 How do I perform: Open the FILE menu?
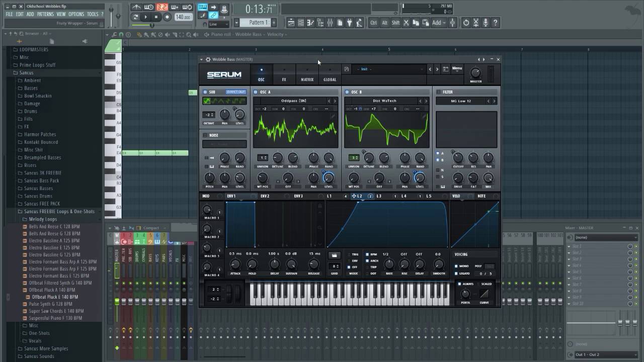pyautogui.click(x=9, y=14)
